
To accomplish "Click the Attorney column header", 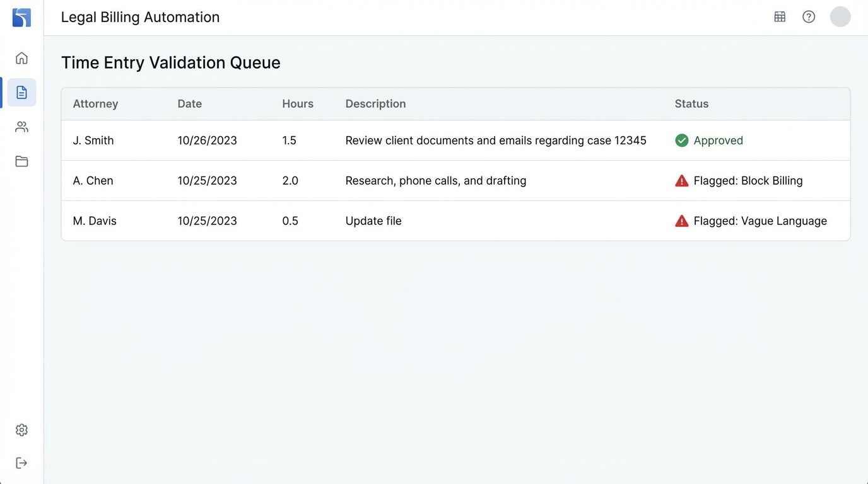I will pos(95,103).
